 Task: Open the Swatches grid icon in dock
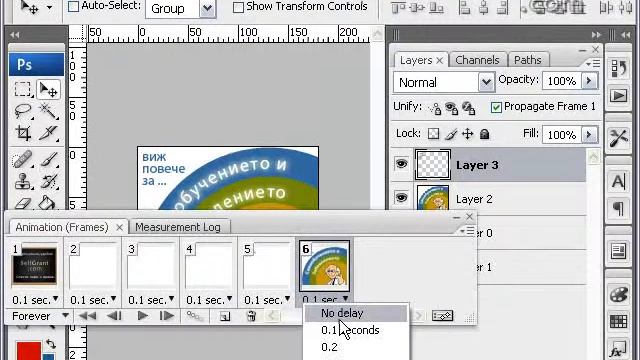coord(619,322)
